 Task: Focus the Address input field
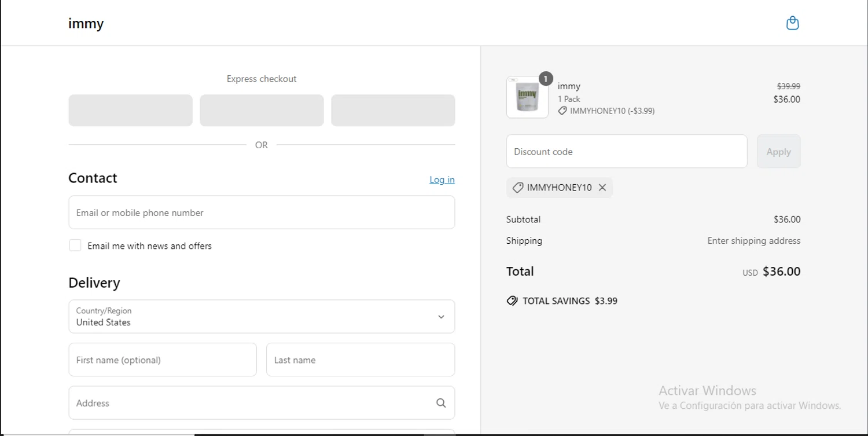[262, 403]
